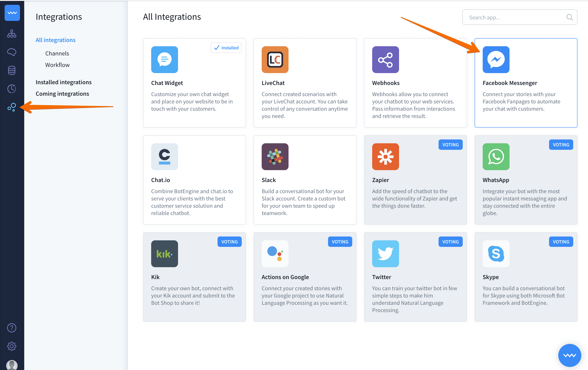Open the LiveChat title
The image size is (588, 370).
tap(273, 83)
